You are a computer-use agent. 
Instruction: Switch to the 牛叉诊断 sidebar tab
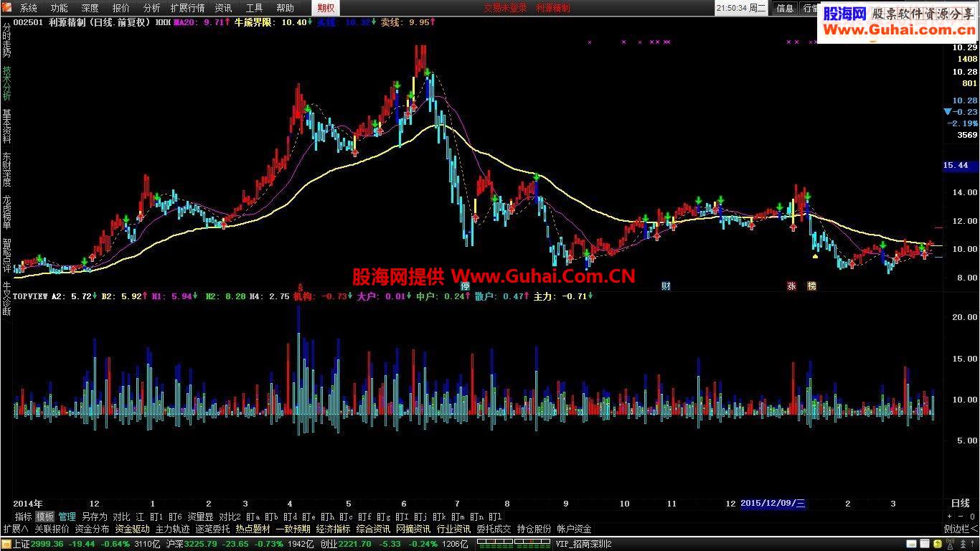(x=6, y=298)
